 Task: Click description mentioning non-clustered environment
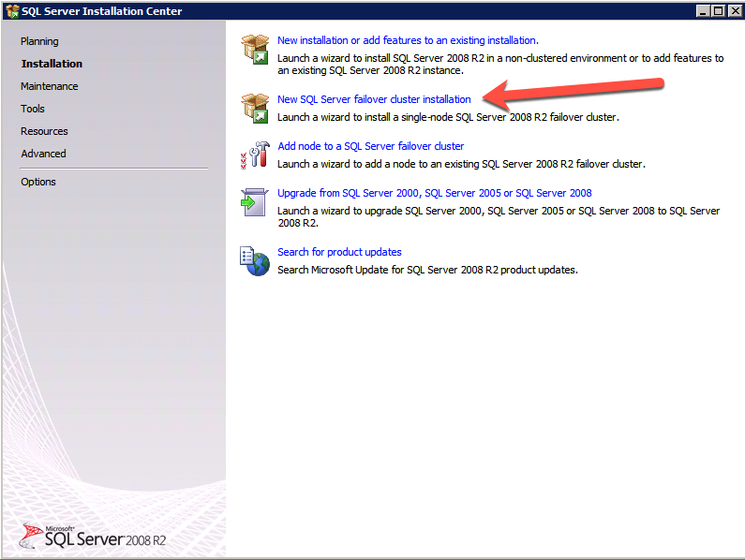click(500, 64)
